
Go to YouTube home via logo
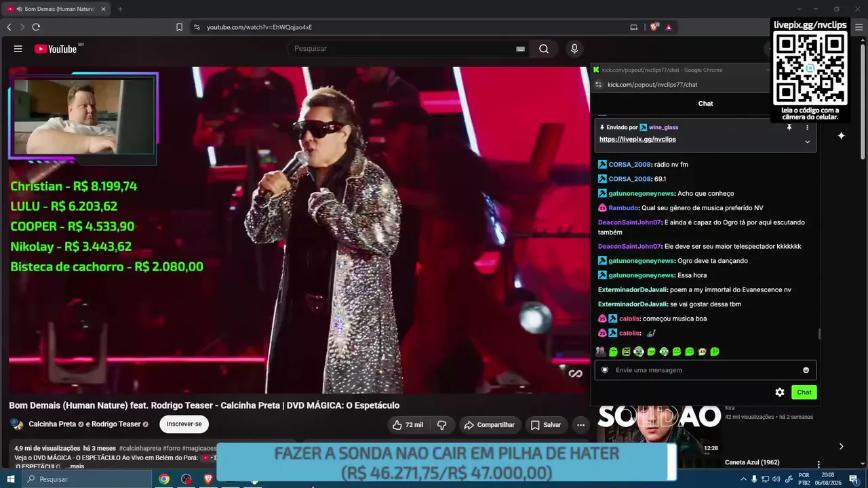pos(56,49)
